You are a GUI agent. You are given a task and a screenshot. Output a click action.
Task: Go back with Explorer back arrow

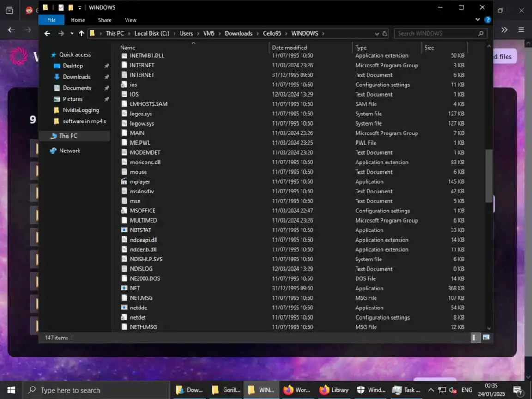click(47, 33)
